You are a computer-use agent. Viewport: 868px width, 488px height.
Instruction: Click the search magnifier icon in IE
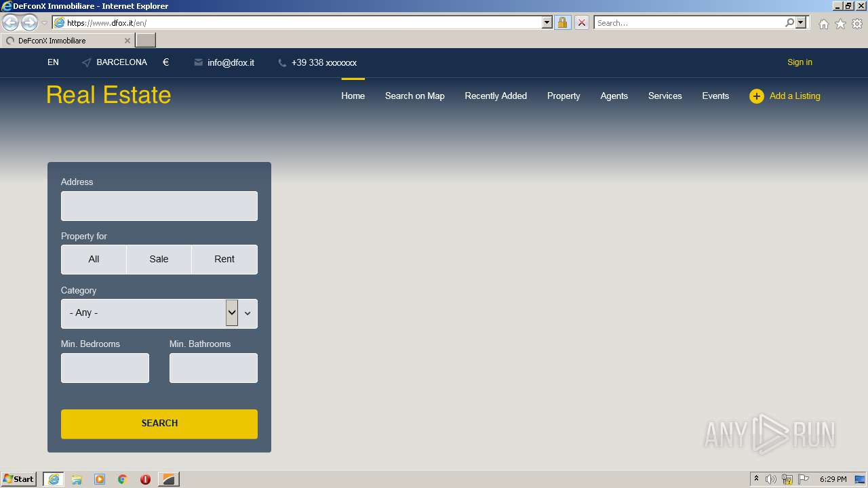(789, 22)
